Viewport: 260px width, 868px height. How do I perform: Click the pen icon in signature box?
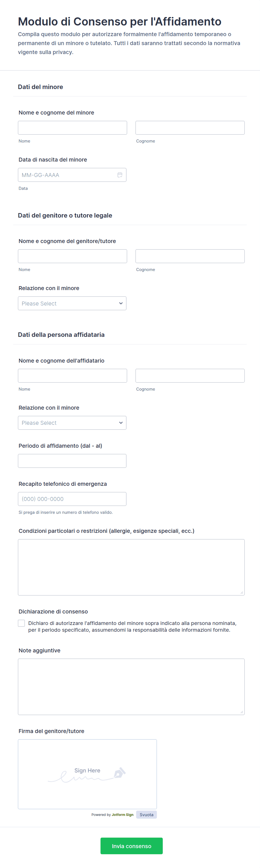[x=119, y=772]
